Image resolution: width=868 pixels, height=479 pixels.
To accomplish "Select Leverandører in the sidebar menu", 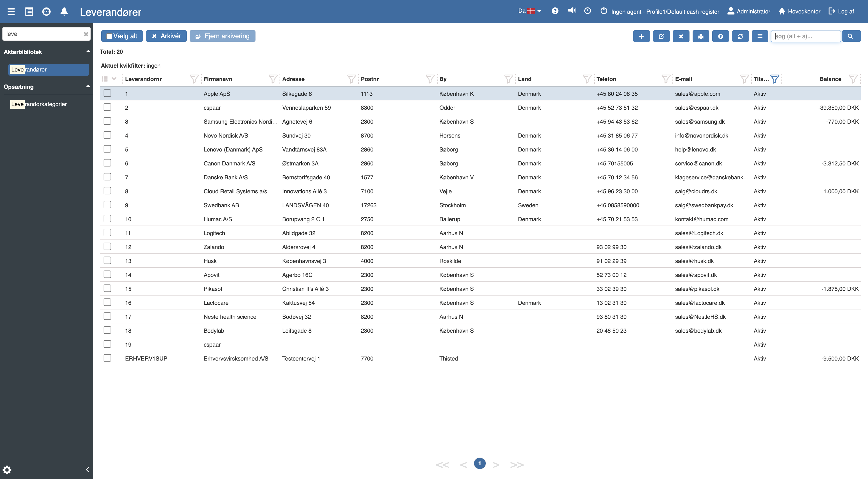I will point(49,70).
